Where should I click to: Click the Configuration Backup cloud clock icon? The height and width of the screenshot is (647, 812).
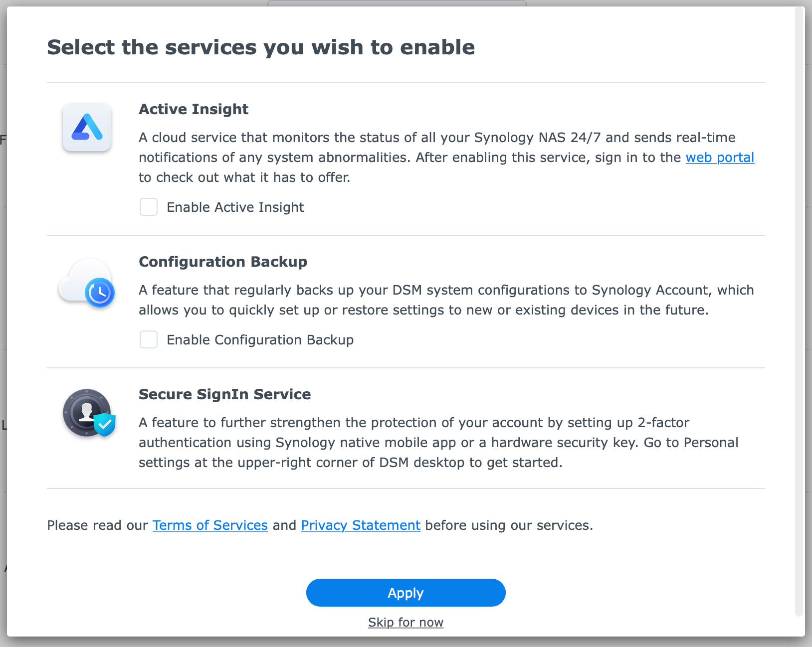pyautogui.click(x=87, y=283)
